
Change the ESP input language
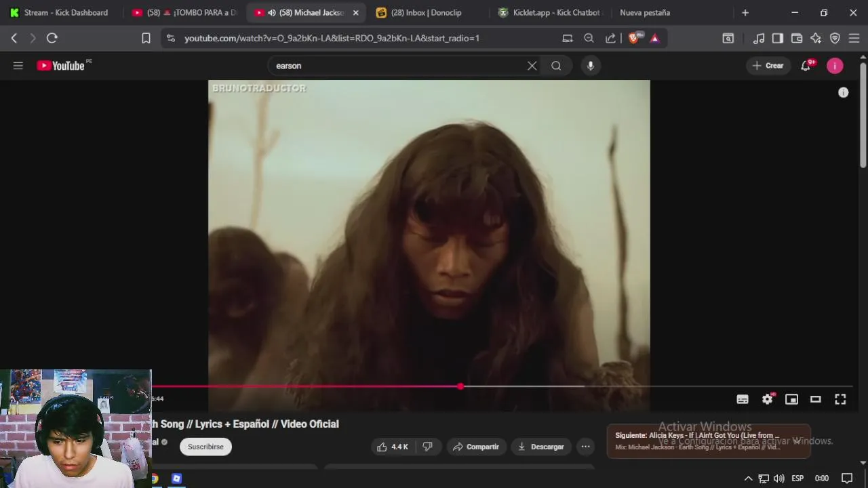click(797, 479)
